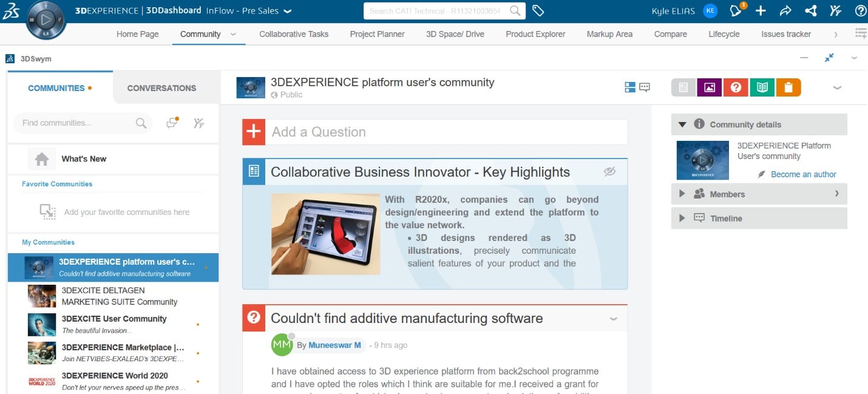
Task: Switch to the Product Explorer tab
Action: pyautogui.click(x=535, y=34)
